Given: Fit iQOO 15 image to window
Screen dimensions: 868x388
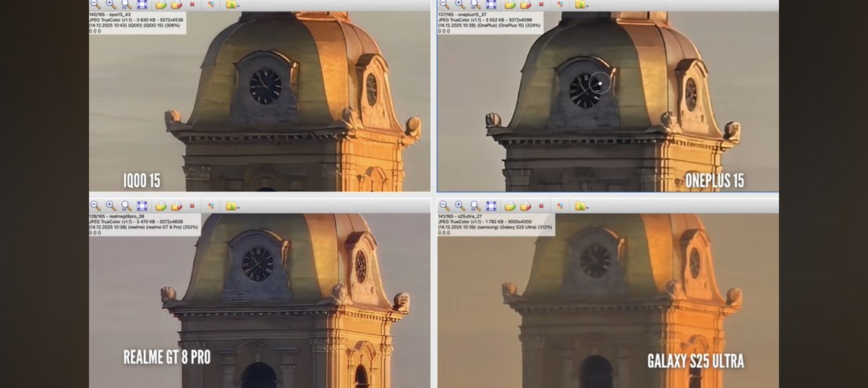Looking at the screenshot, I should pyautogui.click(x=142, y=4).
